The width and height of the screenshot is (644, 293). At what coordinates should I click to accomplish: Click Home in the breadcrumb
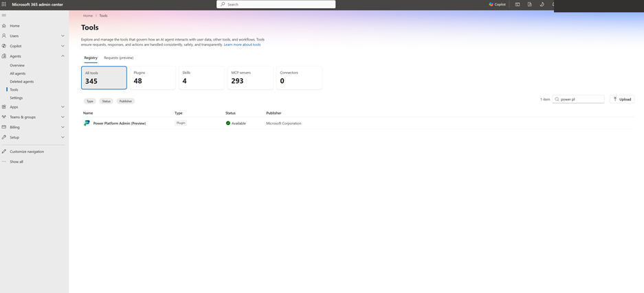pyautogui.click(x=88, y=16)
